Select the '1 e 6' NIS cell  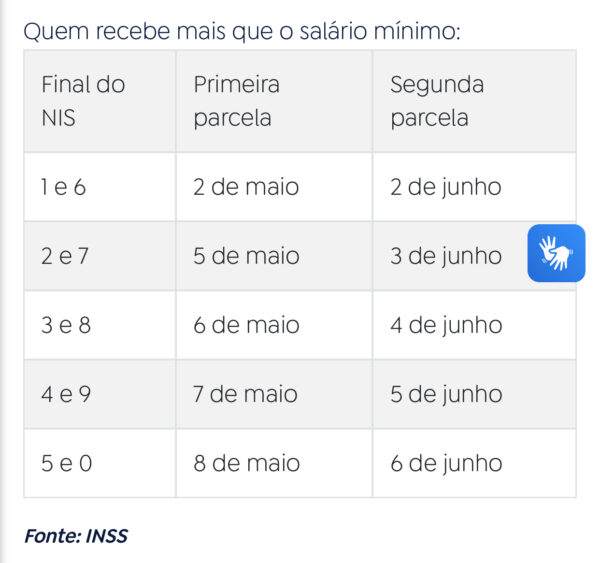(64, 187)
